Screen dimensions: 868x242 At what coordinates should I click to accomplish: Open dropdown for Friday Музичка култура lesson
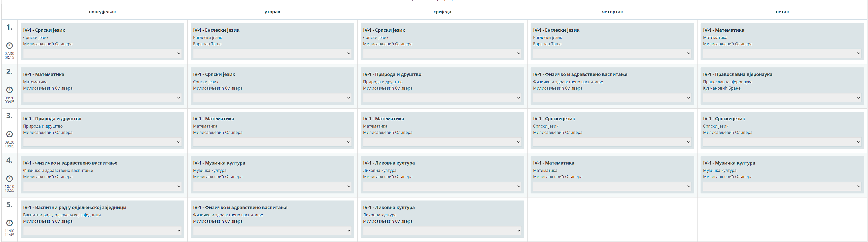782,186
